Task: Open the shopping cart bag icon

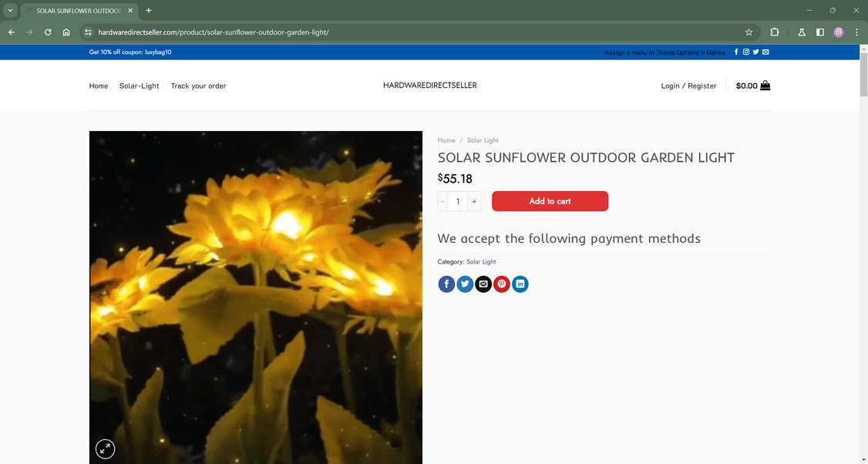Action: [765, 86]
